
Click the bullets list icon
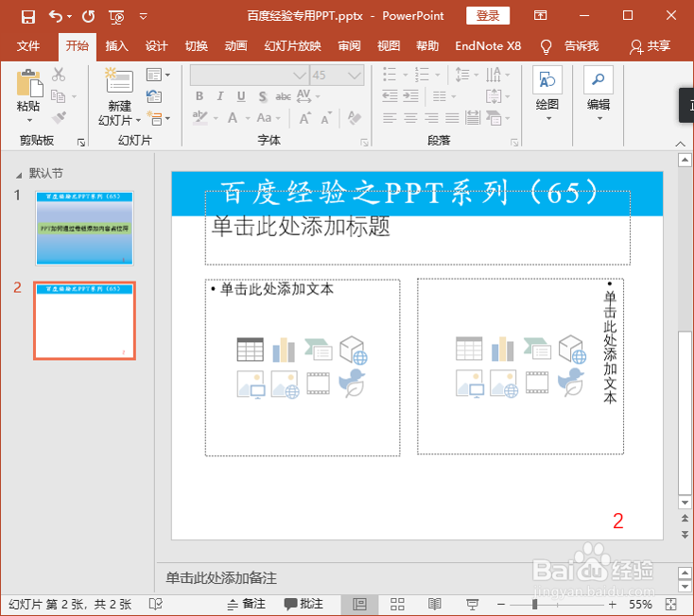coord(390,75)
